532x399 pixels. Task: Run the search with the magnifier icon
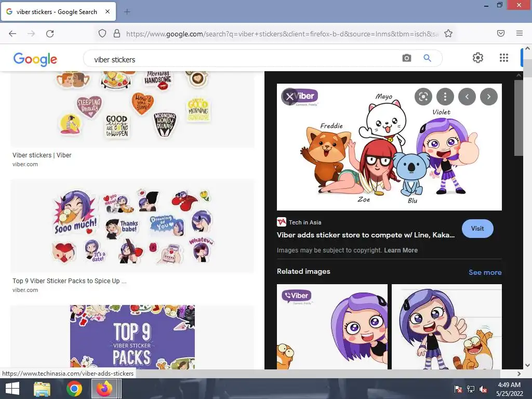[427, 58]
